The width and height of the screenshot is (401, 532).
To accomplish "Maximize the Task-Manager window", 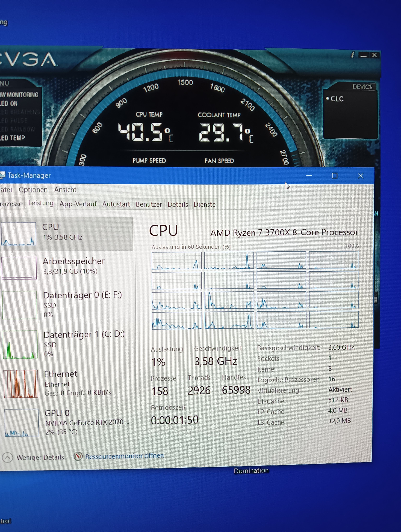I will point(335,176).
